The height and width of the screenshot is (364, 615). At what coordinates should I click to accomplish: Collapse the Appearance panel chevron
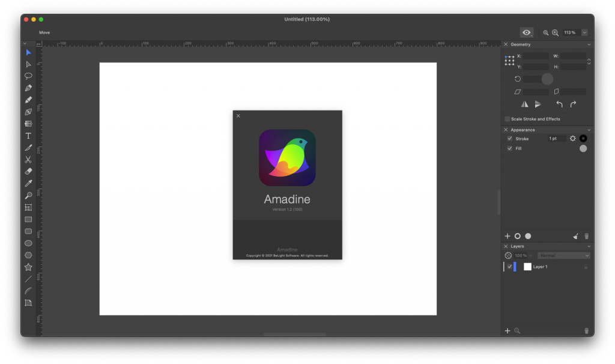589,130
